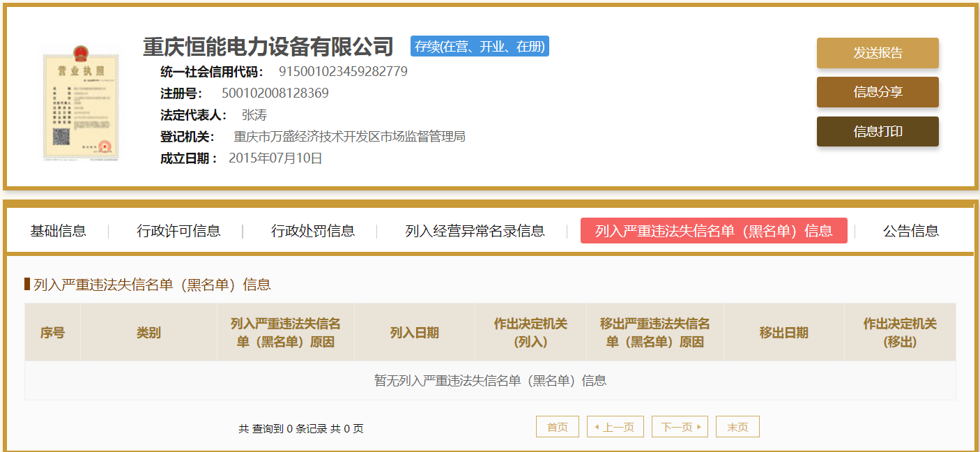Click the 信息分享 button
Screen dimensions: 980x452
878,92
